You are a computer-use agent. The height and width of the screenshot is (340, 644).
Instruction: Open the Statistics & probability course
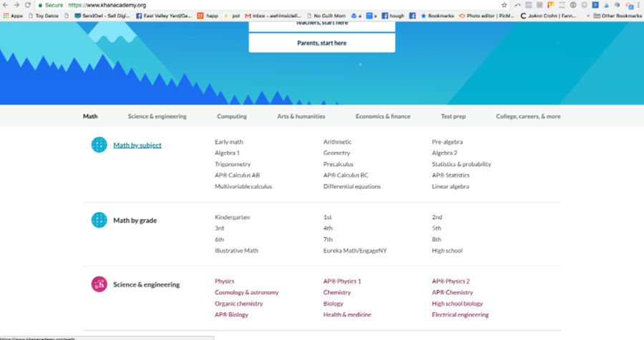pos(462,164)
